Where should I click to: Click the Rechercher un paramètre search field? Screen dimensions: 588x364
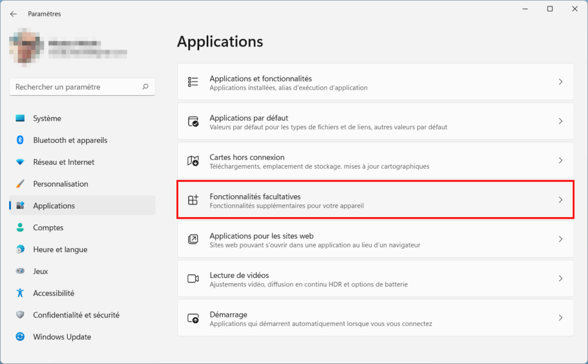point(82,87)
